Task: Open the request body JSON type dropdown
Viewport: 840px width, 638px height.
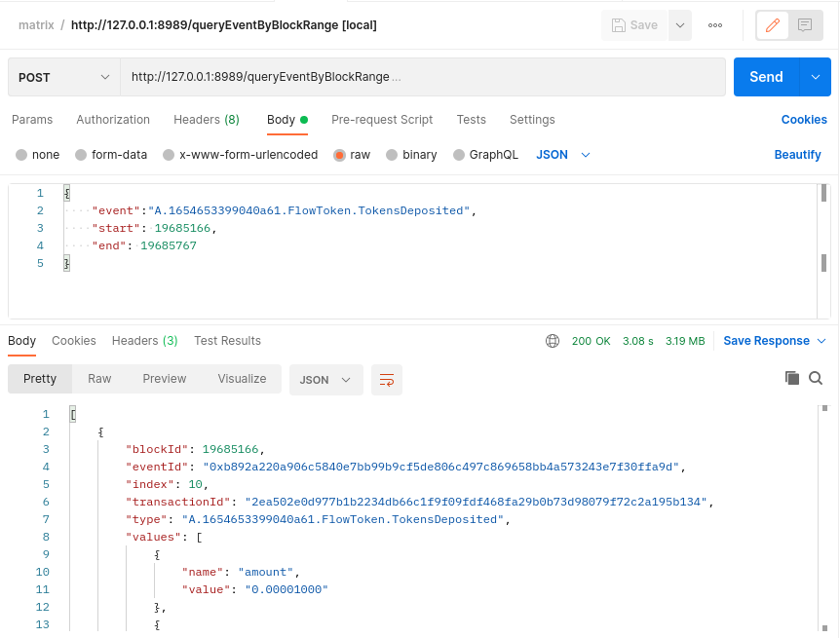Action: pos(563,155)
